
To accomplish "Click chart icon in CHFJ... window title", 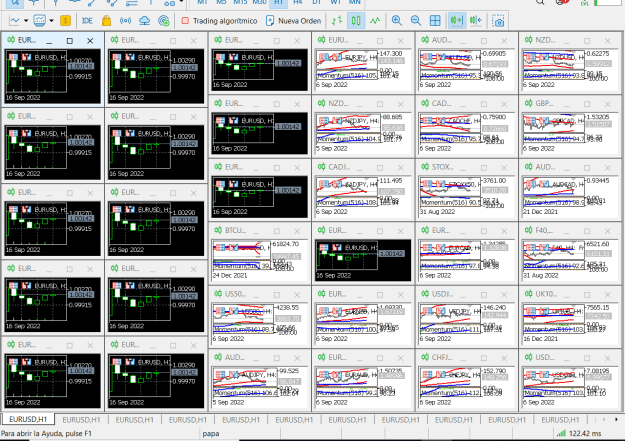I will click(x=425, y=357).
